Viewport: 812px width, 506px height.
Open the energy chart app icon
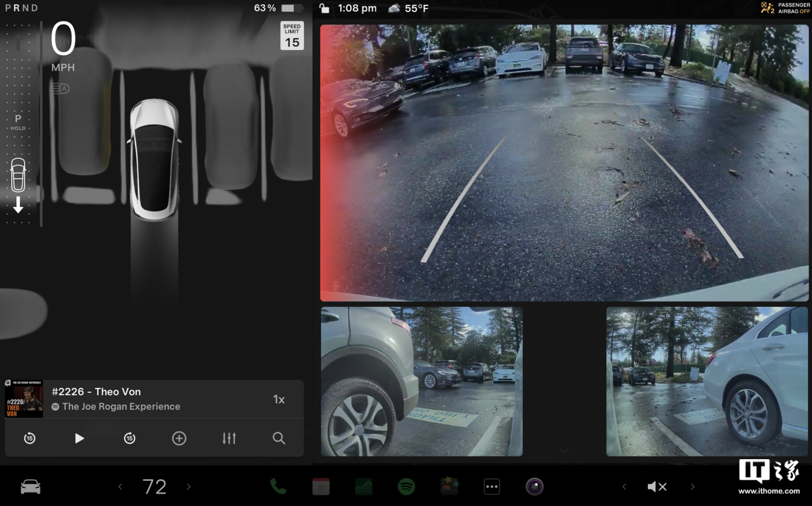pyautogui.click(x=364, y=486)
